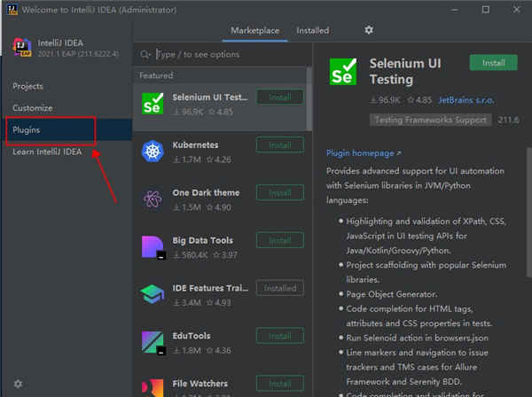Open the options gear at sidebar bottom

[18, 384]
